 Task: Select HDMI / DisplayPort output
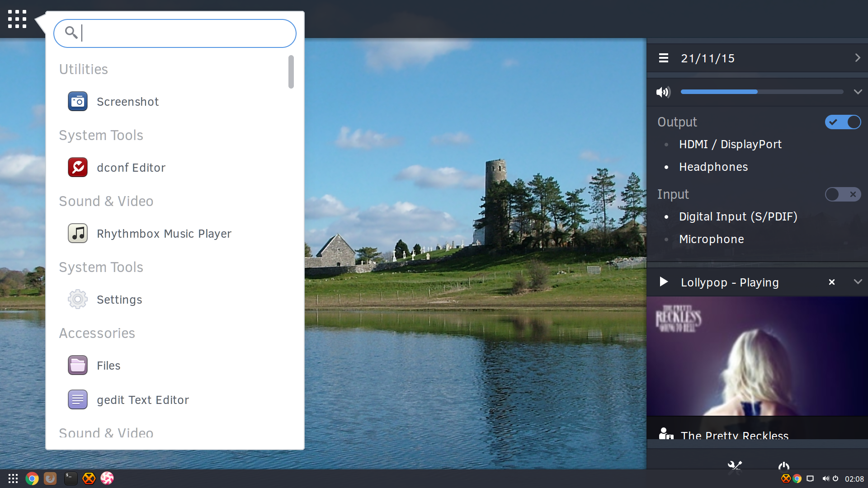731,144
